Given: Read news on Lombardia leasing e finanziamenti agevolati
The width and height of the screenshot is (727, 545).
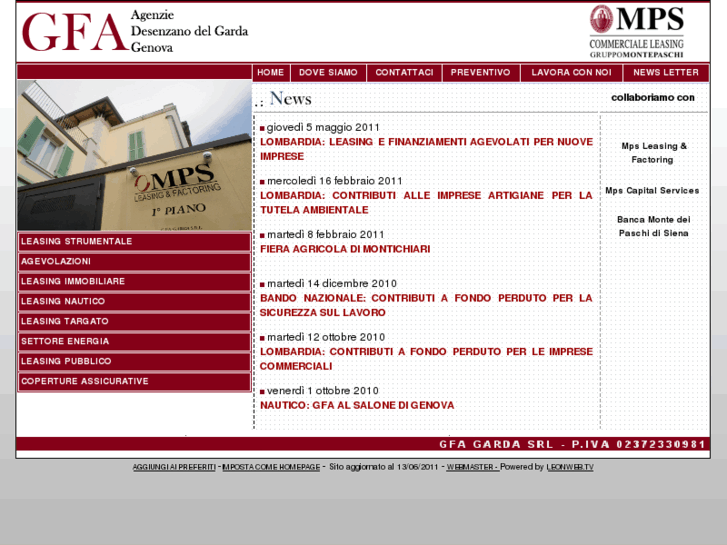Looking at the screenshot, I should (426, 149).
